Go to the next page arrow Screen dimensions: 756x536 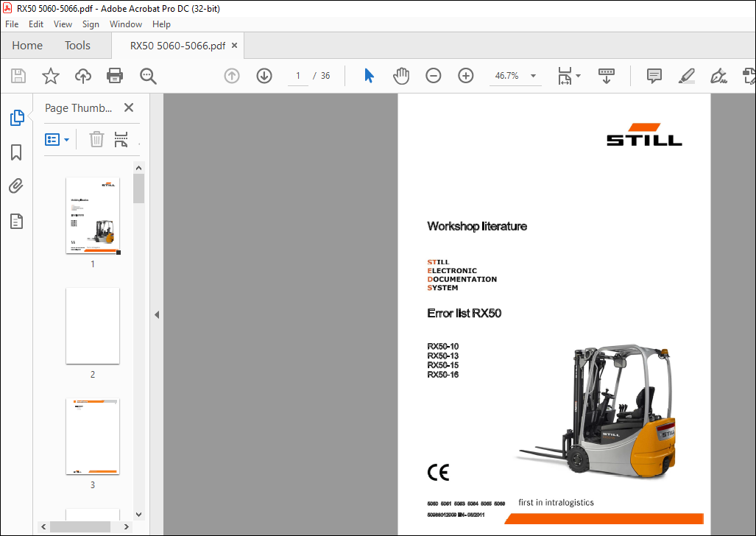coord(264,76)
